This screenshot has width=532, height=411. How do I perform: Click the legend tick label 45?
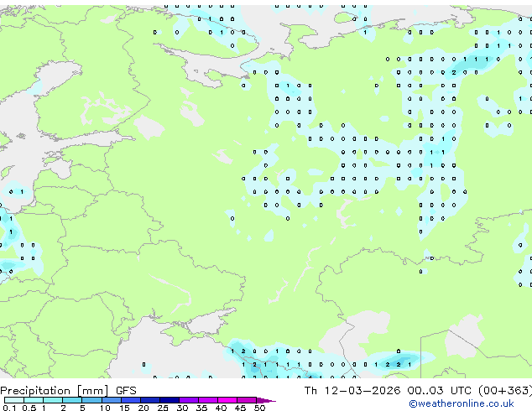point(240,408)
